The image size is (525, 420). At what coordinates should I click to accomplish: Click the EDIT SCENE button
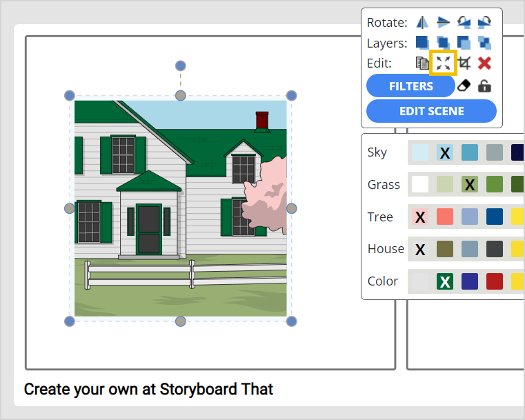[431, 111]
